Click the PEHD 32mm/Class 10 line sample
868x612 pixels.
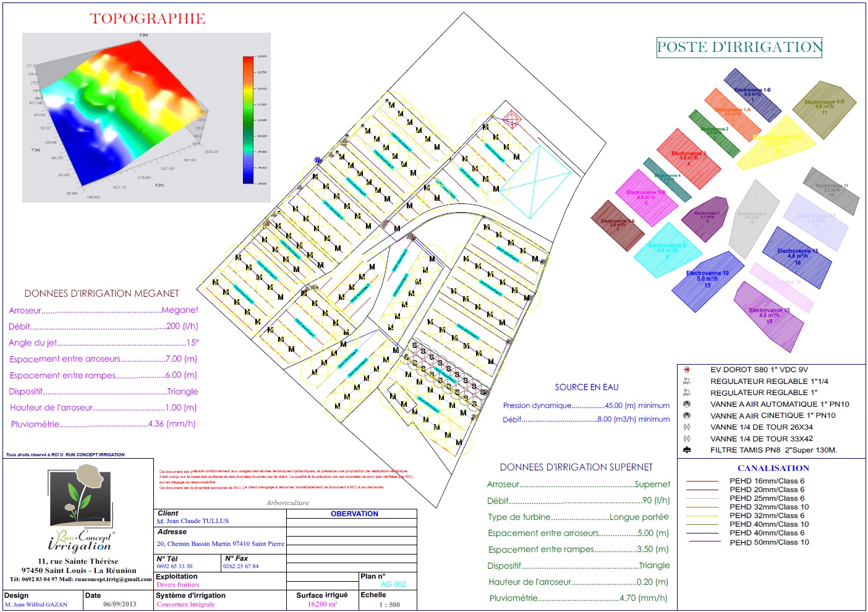[702, 507]
